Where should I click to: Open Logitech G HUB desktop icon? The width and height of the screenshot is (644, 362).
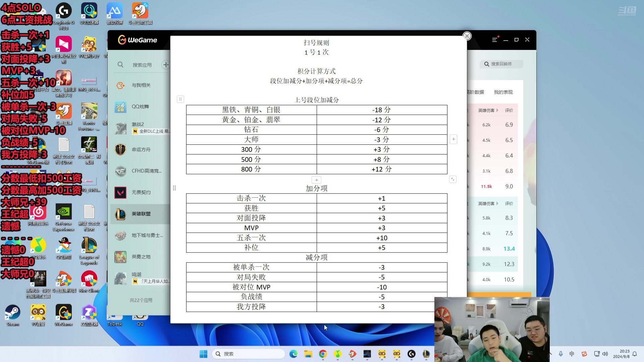point(64,16)
